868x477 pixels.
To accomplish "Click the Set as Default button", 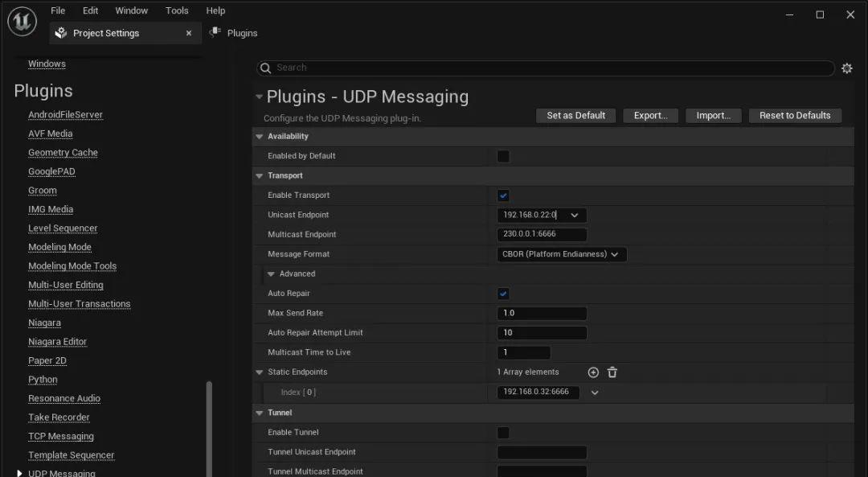I will pyautogui.click(x=575, y=115).
